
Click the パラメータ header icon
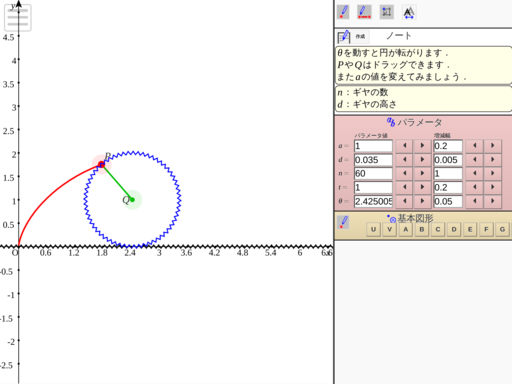tap(391, 122)
